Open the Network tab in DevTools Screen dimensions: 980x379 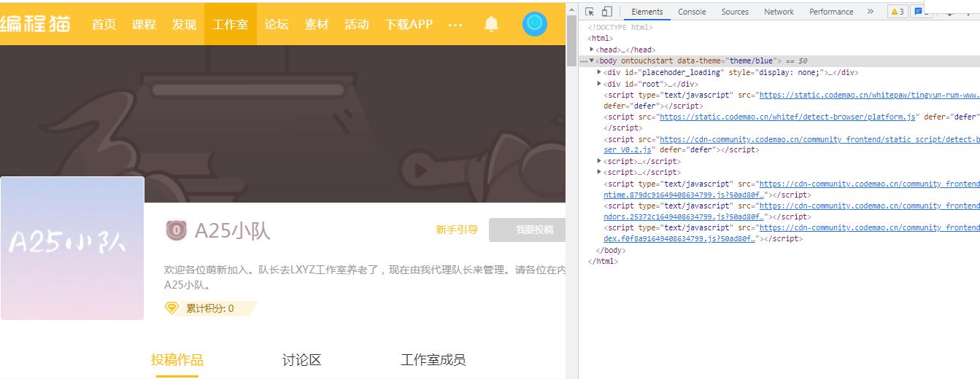779,12
